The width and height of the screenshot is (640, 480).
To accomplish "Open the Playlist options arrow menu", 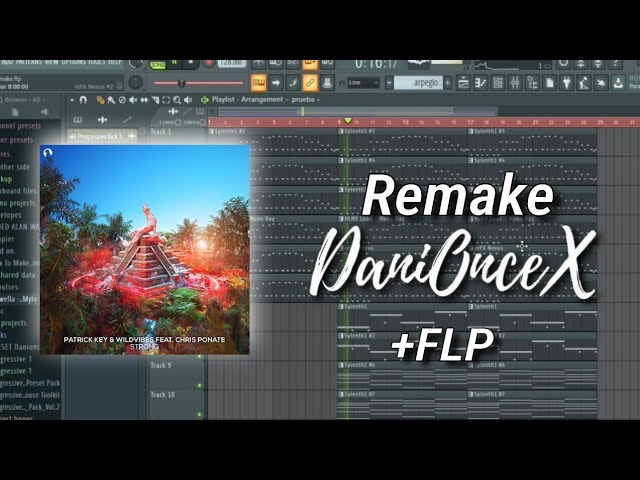I will click(72, 100).
